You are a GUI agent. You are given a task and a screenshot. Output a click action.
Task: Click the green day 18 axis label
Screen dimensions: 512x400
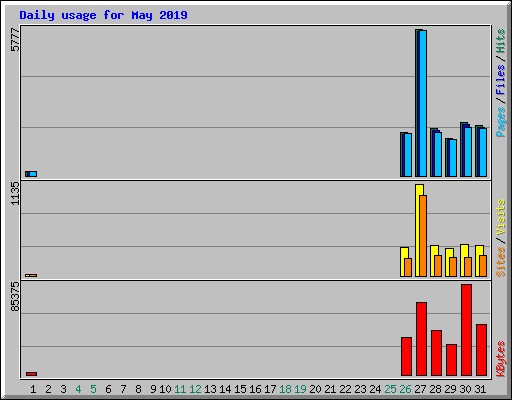click(285, 389)
